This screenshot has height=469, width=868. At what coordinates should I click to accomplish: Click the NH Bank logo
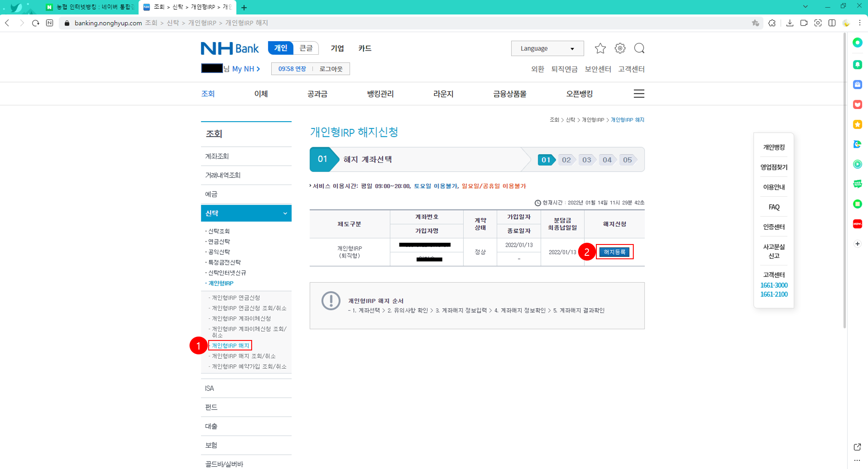tap(229, 48)
